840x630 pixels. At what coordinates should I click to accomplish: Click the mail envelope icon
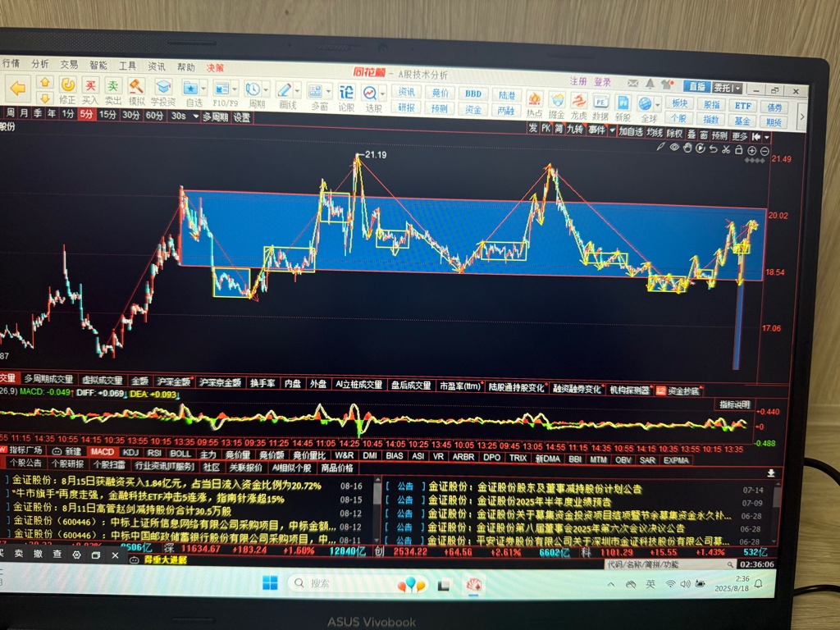tap(633, 83)
